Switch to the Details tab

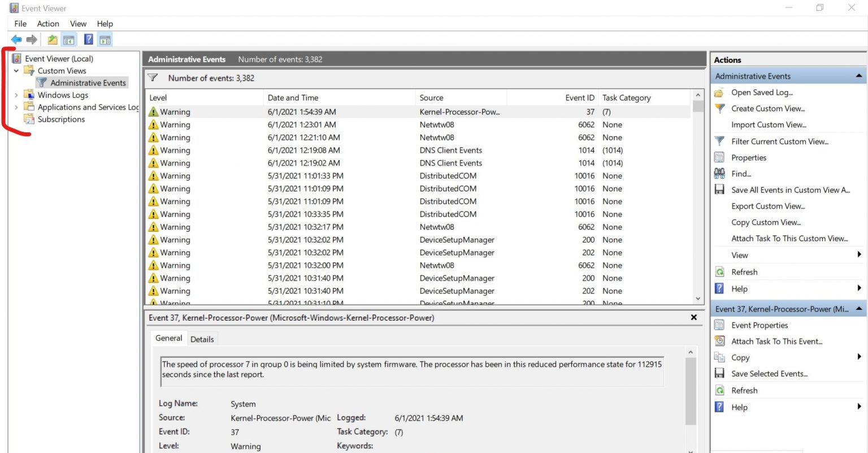click(x=202, y=339)
